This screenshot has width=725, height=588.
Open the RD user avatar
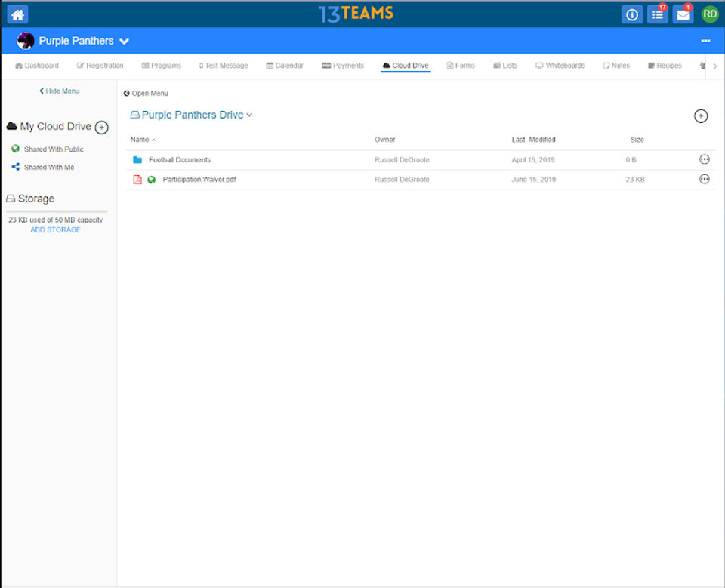(x=710, y=14)
